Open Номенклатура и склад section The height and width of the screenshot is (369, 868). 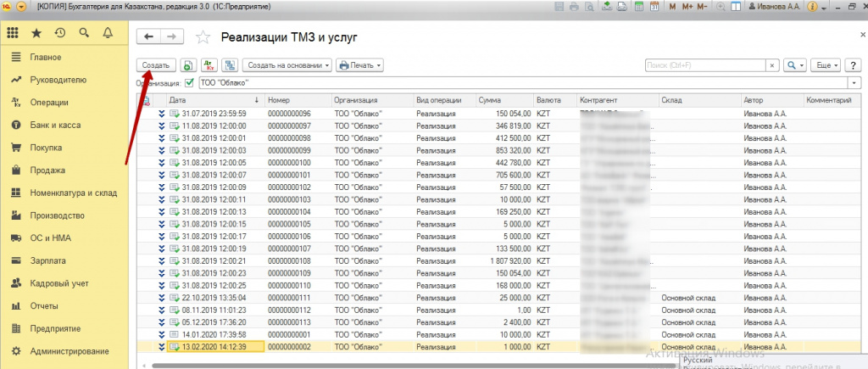64,193
